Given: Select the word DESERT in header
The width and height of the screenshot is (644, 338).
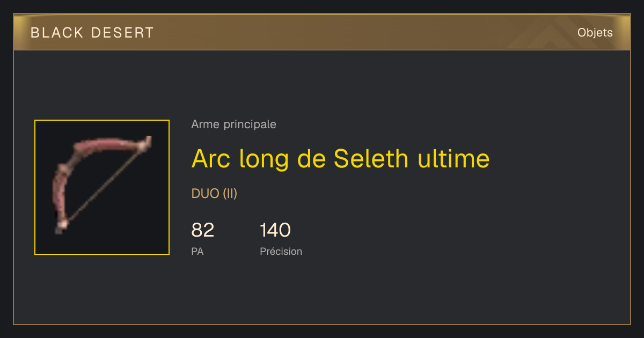Looking at the screenshot, I should 122,33.
